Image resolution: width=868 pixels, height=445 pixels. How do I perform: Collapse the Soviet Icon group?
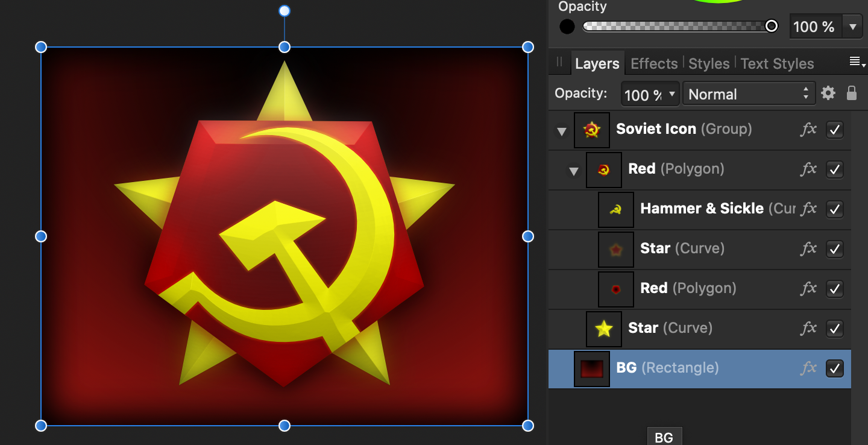tap(561, 130)
